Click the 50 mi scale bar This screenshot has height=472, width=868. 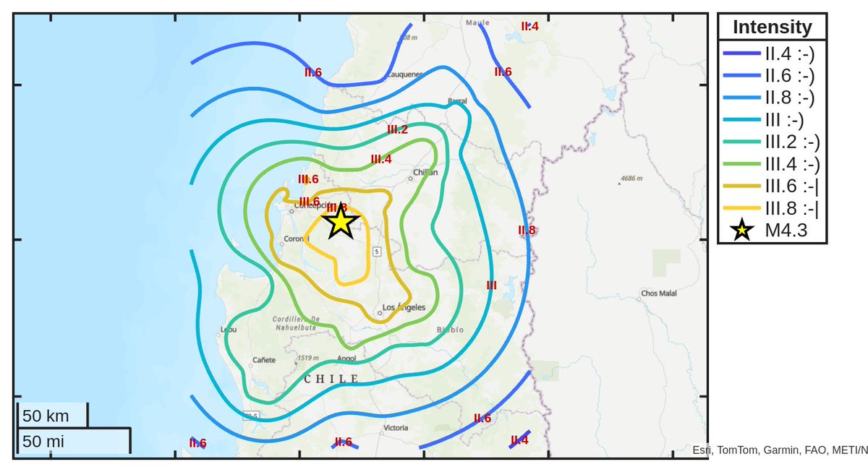click(x=73, y=441)
